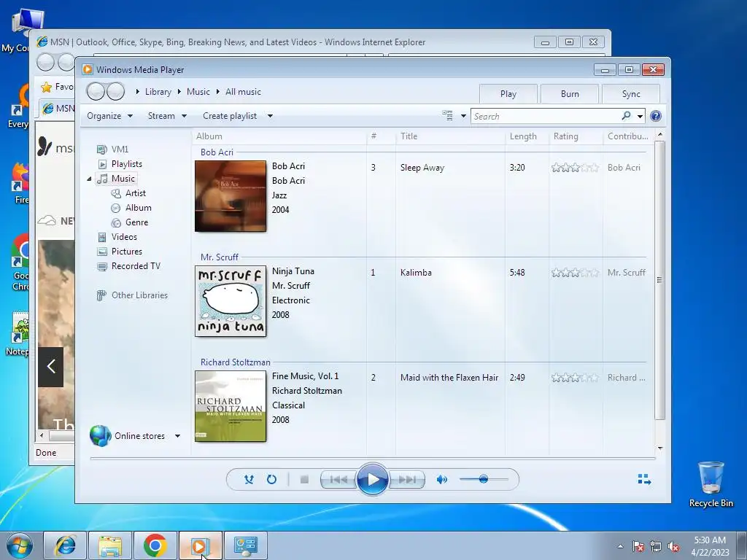This screenshot has height=560, width=747.
Task: Select Artist under Music
Action: pyautogui.click(x=128, y=192)
